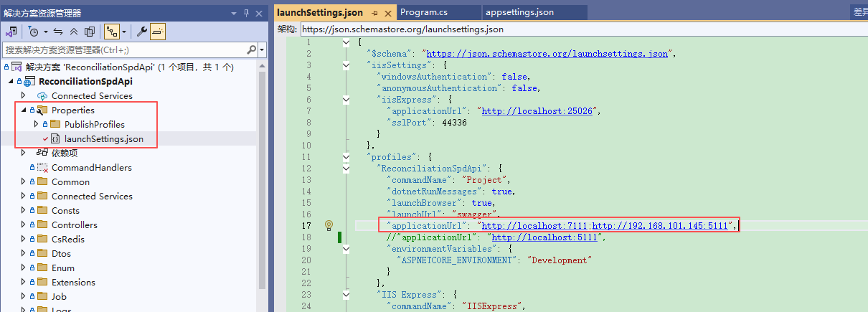Viewport: 868px width, 312px height.
Task: Collapse the ReconciliationSpdApi project node
Action: coord(11,82)
